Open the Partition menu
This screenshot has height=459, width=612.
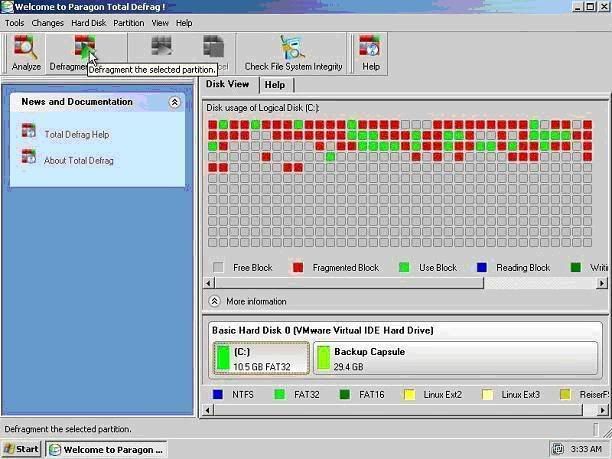click(x=129, y=23)
